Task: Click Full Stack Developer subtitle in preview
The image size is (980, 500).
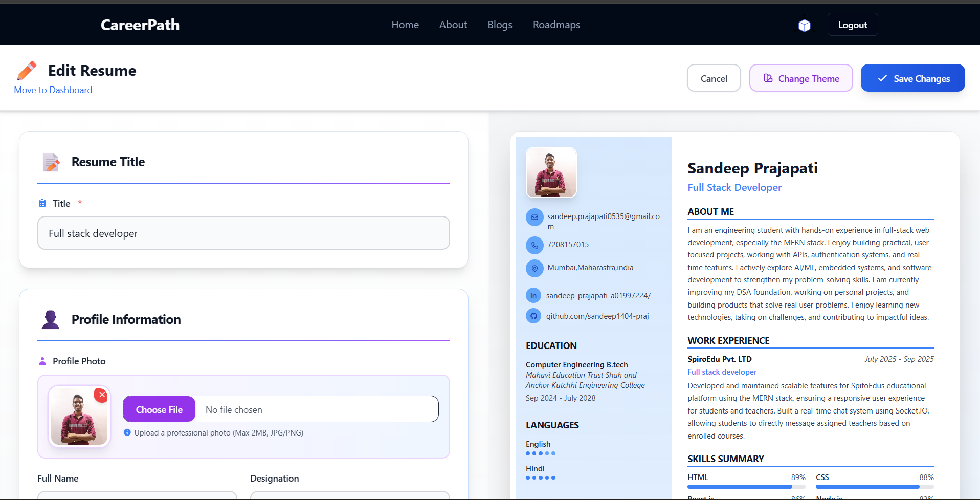Action: (x=734, y=187)
